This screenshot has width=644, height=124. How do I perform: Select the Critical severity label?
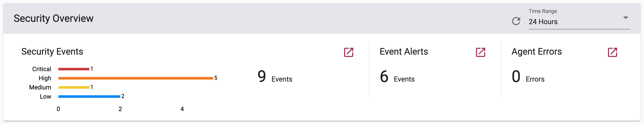[x=42, y=69]
